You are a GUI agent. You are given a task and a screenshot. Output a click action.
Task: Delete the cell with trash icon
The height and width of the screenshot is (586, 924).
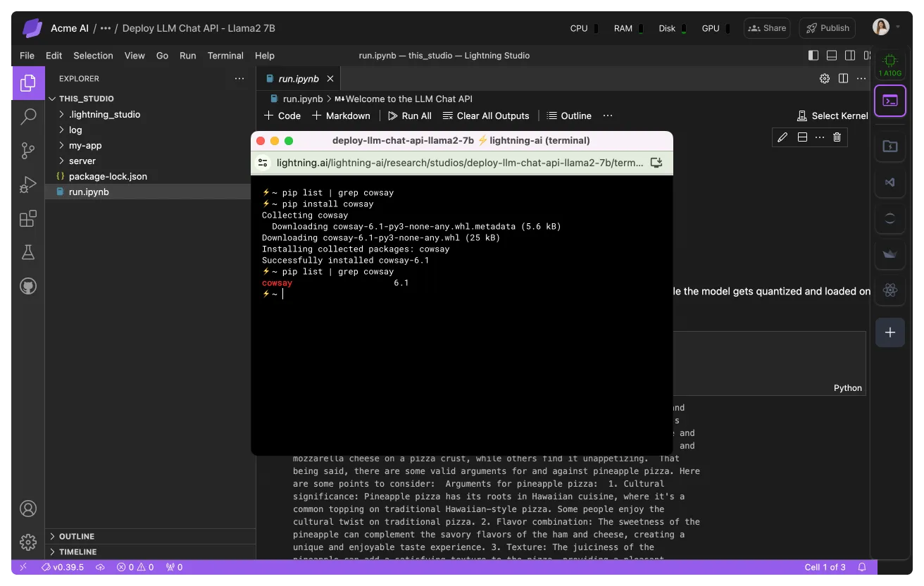click(x=837, y=137)
